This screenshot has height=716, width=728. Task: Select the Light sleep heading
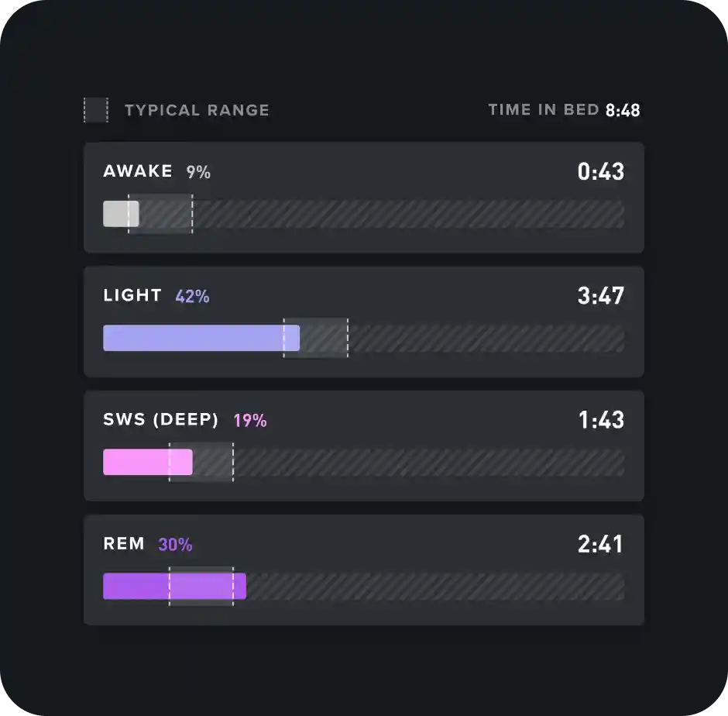click(132, 295)
